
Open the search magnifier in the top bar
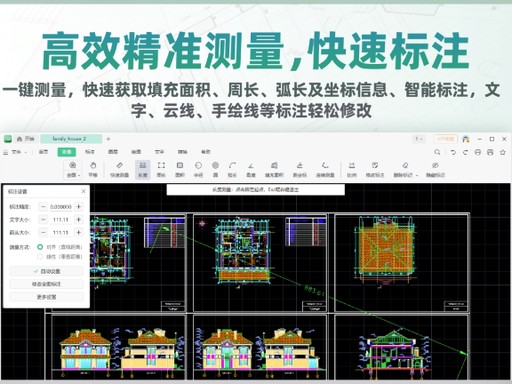437,152
